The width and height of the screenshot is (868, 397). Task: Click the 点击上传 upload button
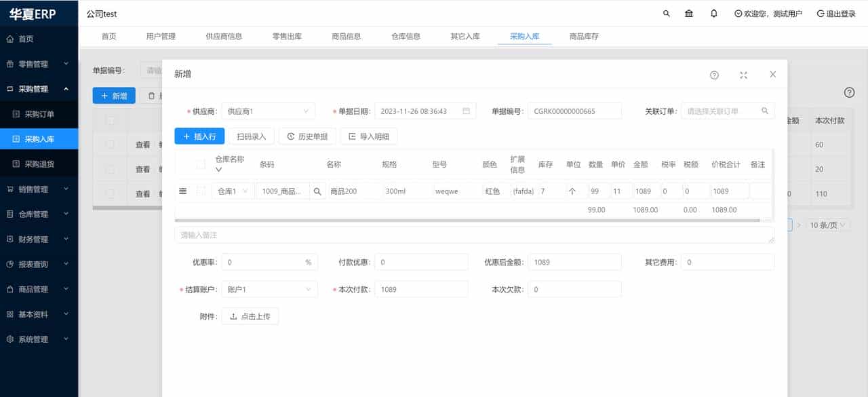pos(250,316)
